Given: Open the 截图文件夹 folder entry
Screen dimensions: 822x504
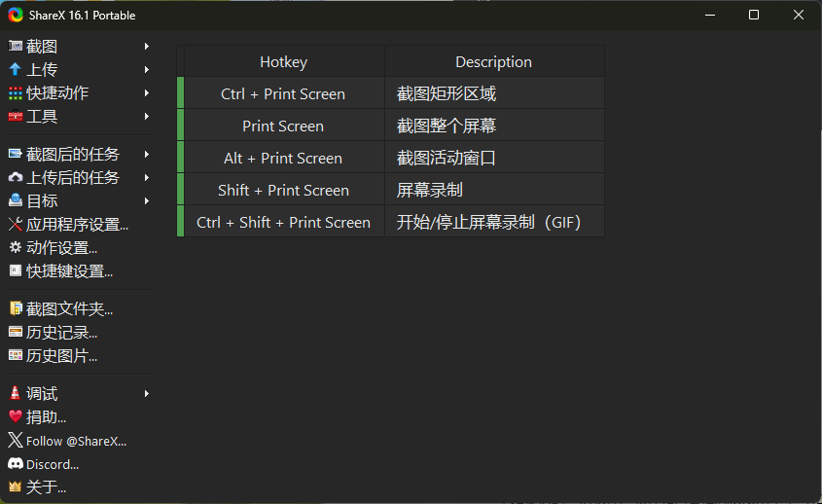Looking at the screenshot, I should click(x=69, y=309).
